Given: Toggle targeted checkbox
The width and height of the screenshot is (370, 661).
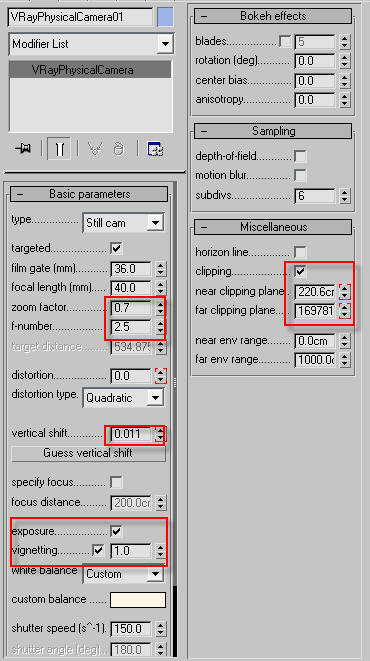Looking at the screenshot, I should click(x=116, y=248).
